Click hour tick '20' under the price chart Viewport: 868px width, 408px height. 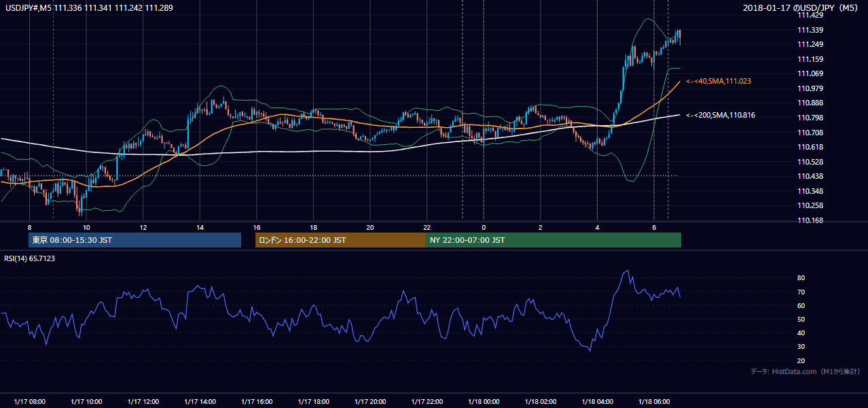click(x=369, y=227)
